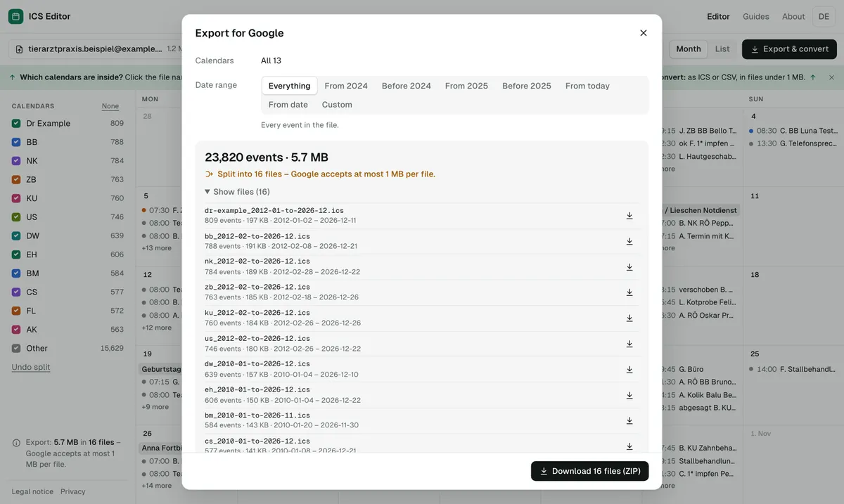Switch language with the DE button
The width and height of the screenshot is (844, 504).
pos(824,16)
